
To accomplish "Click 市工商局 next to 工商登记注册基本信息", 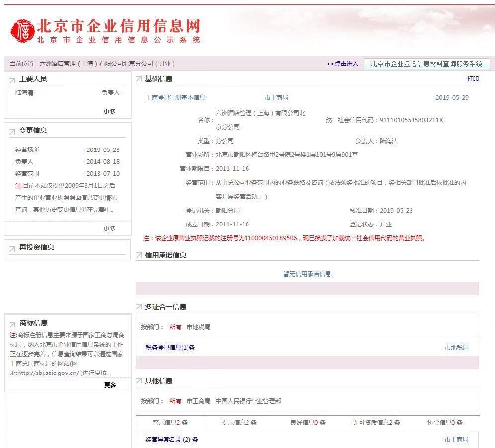I will pyautogui.click(x=276, y=98).
